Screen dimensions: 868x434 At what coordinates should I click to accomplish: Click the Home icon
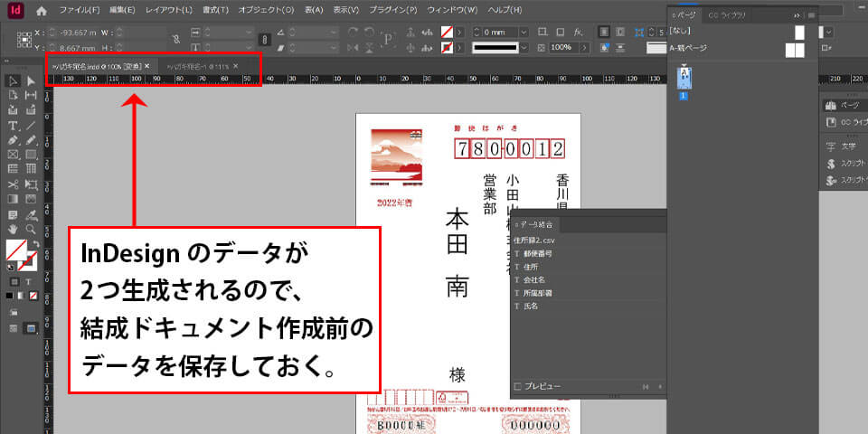point(42,11)
